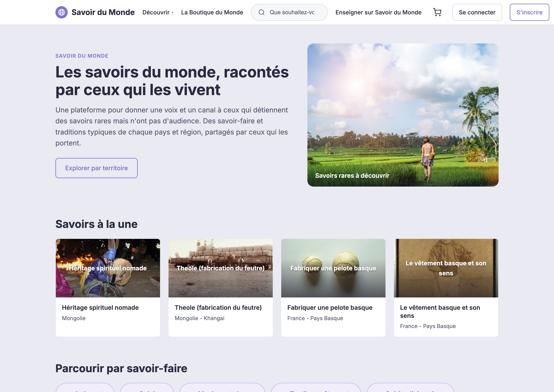554x392 pixels.
Task: Click Explorer par territoire button
Action: (96, 168)
